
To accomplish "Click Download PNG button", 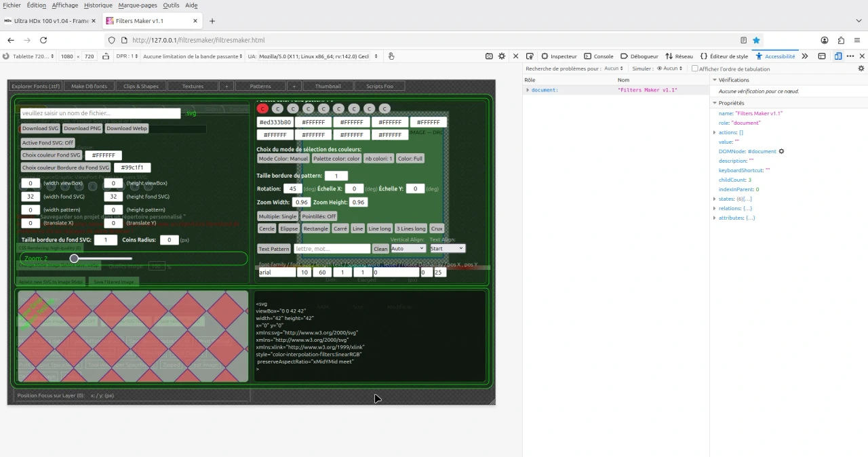I will [x=82, y=128].
